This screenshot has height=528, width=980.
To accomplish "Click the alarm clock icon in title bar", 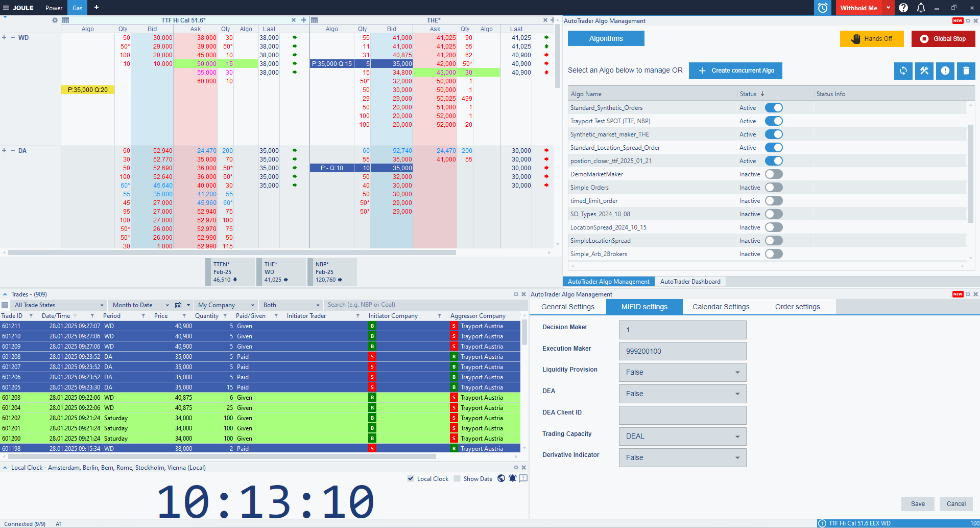I will pyautogui.click(x=822, y=8).
